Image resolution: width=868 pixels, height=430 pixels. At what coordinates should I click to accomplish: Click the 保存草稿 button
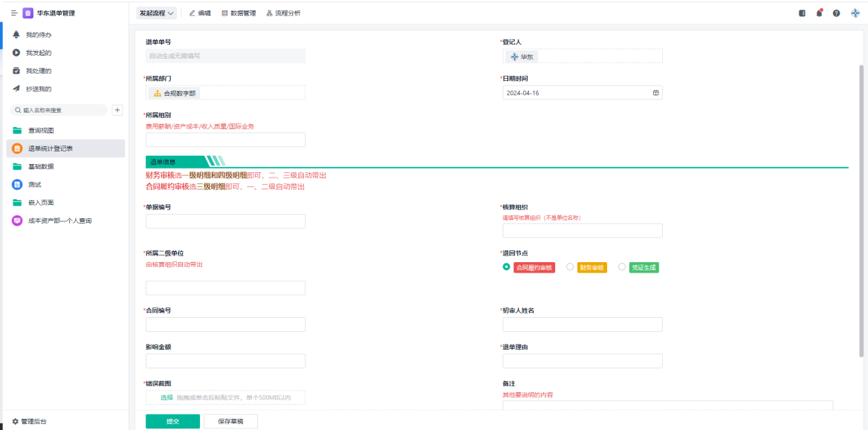[x=230, y=421]
